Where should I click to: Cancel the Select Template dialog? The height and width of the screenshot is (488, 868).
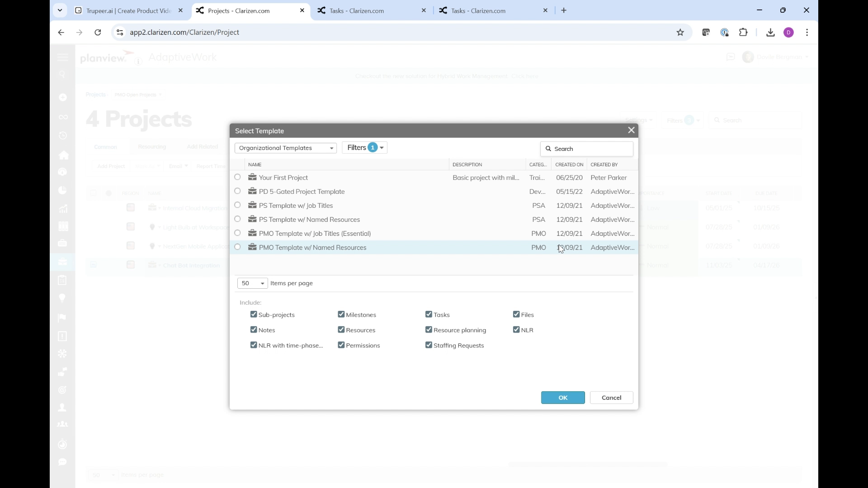coord(611,398)
